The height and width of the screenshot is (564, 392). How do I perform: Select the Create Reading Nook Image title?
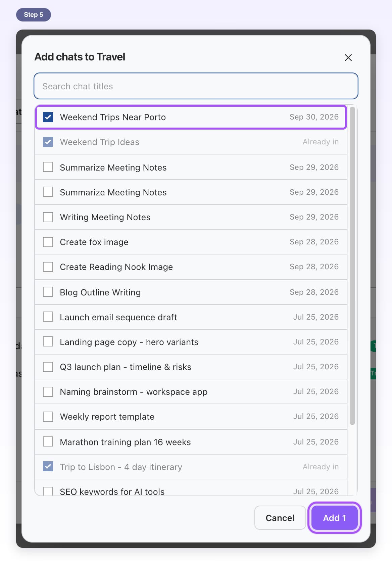(116, 267)
